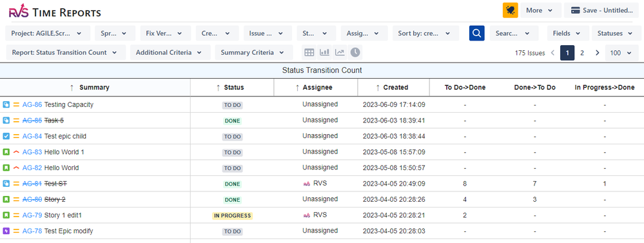
Task: Open the AG-78 issue link
Action: (x=32, y=231)
